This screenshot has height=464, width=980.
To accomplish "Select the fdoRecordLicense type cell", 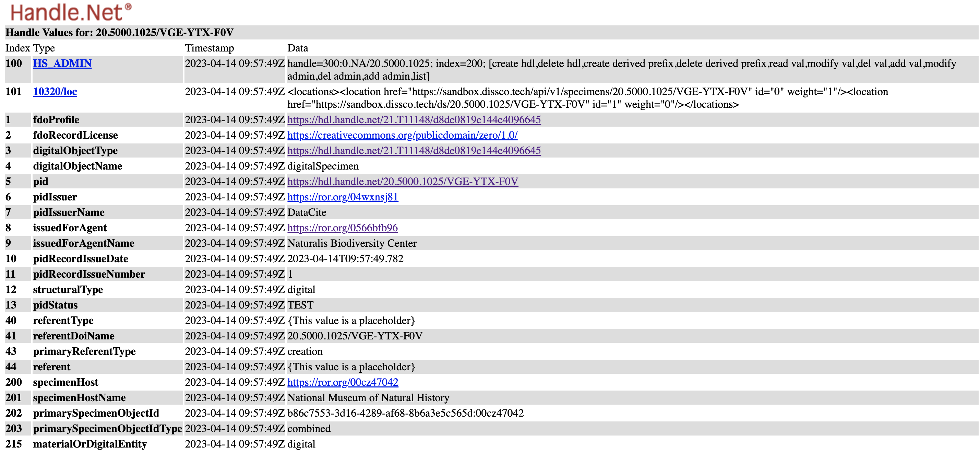I will (108, 135).
